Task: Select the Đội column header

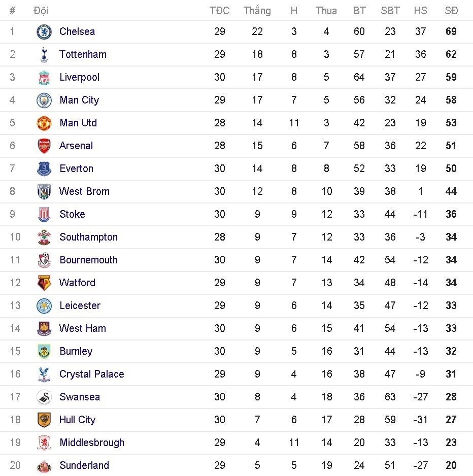Action: click(41, 11)
